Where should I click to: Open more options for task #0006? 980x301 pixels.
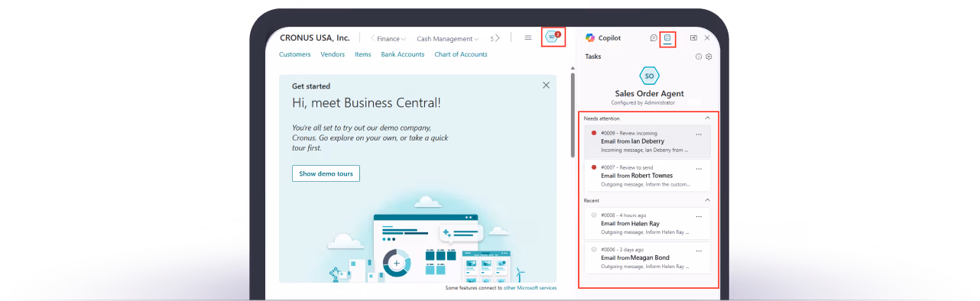point(699,251)
